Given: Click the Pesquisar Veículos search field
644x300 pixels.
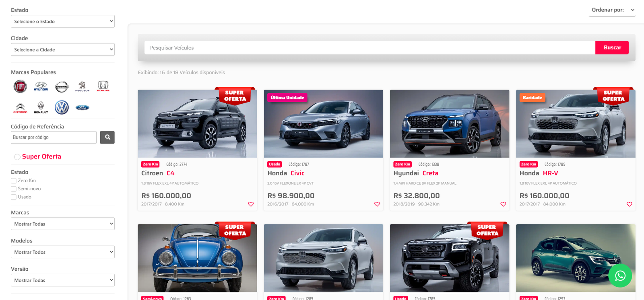Looking at the screenshot, I should pos(369,47).
